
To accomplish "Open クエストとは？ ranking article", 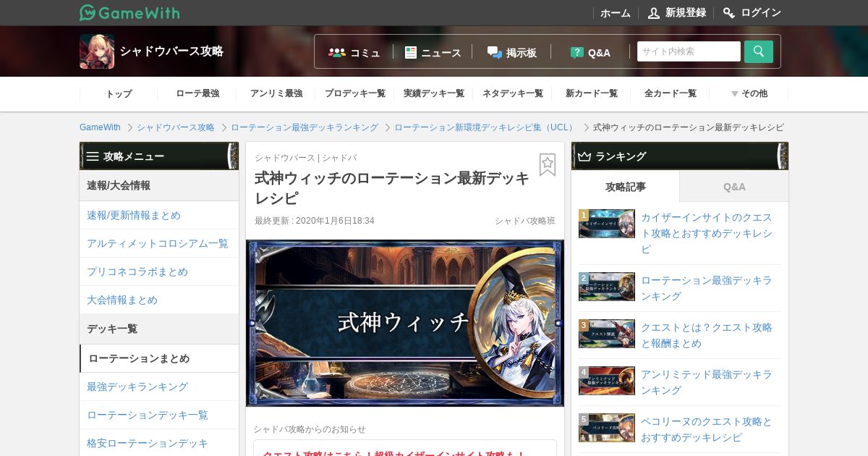I will pos(707,335).
